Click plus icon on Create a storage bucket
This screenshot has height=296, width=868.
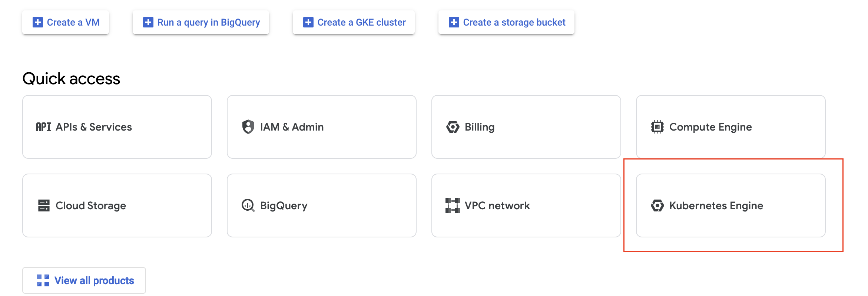[454, 22]
